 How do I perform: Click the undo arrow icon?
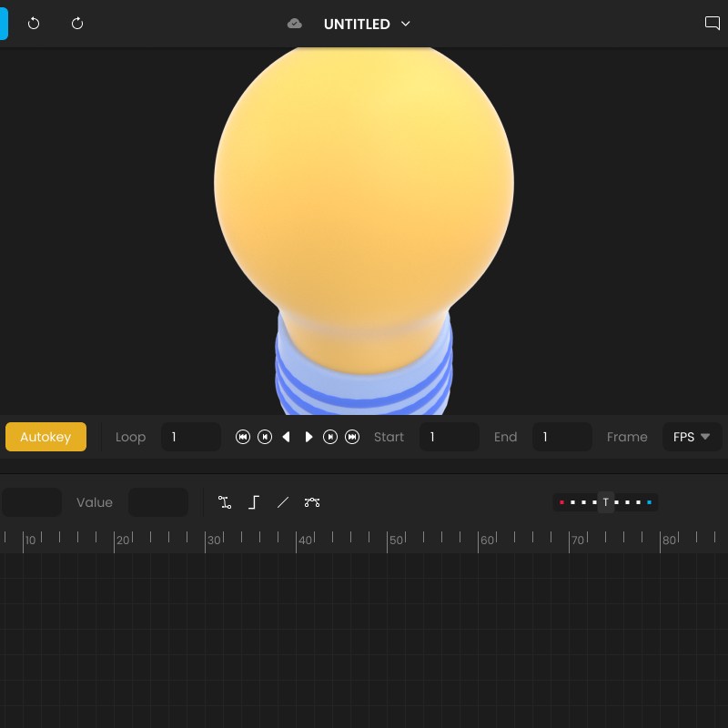(x=34, y=24)
